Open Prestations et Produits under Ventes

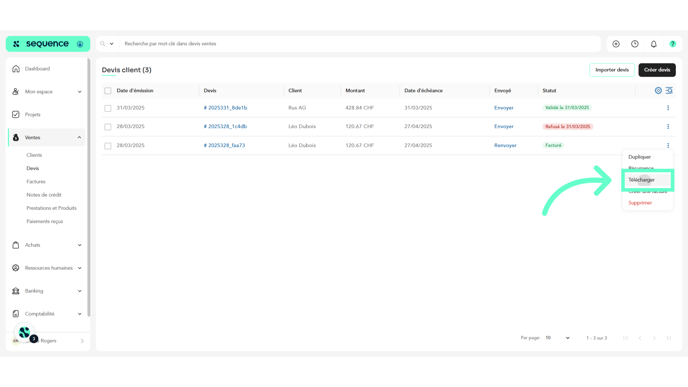[x=51, y=208]
